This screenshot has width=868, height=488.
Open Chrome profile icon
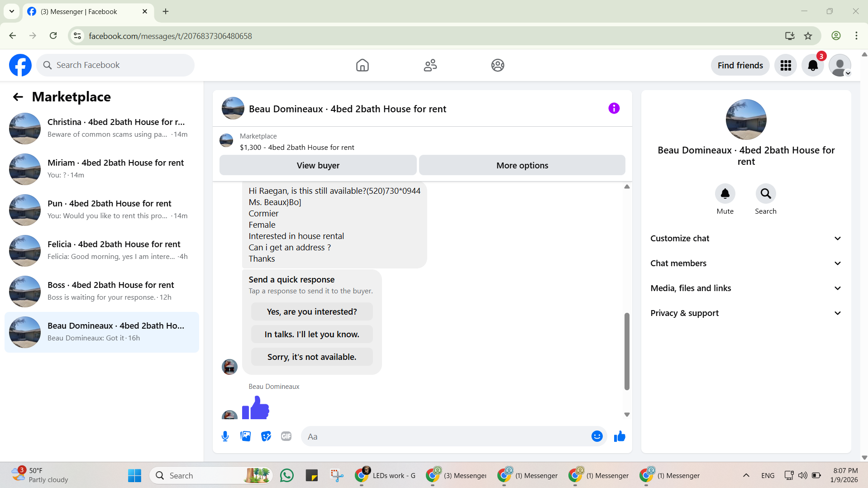836,36
